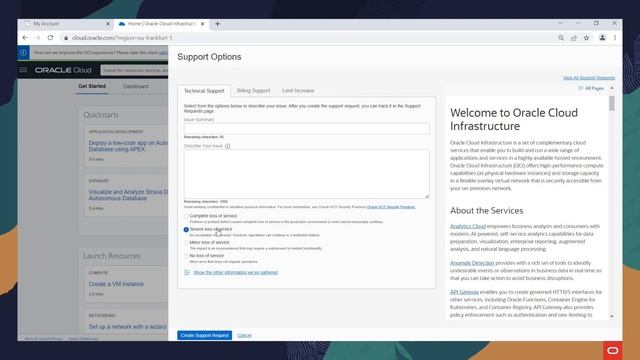Reload the page with the refresh icon

coord(50,38)
